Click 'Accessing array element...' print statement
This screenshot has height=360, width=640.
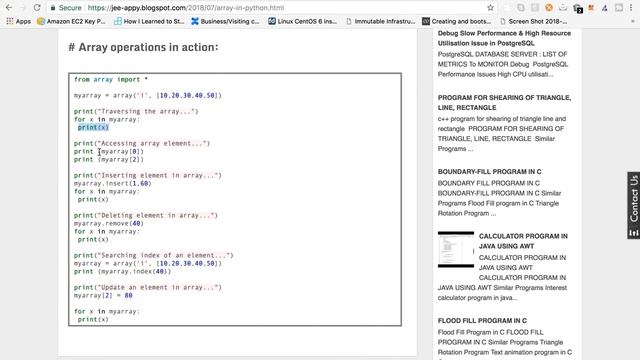click(x=142, y=143)
